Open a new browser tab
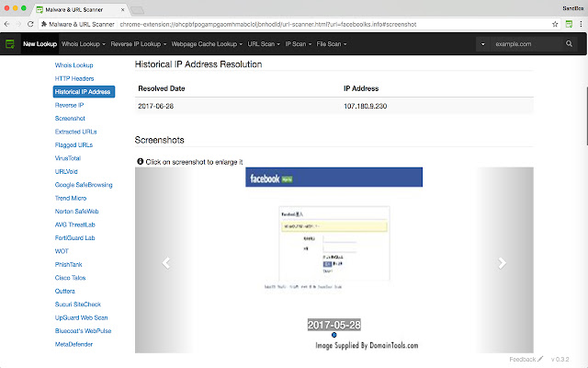The width and height of the screenshot is (588, 368). (137, 10)
